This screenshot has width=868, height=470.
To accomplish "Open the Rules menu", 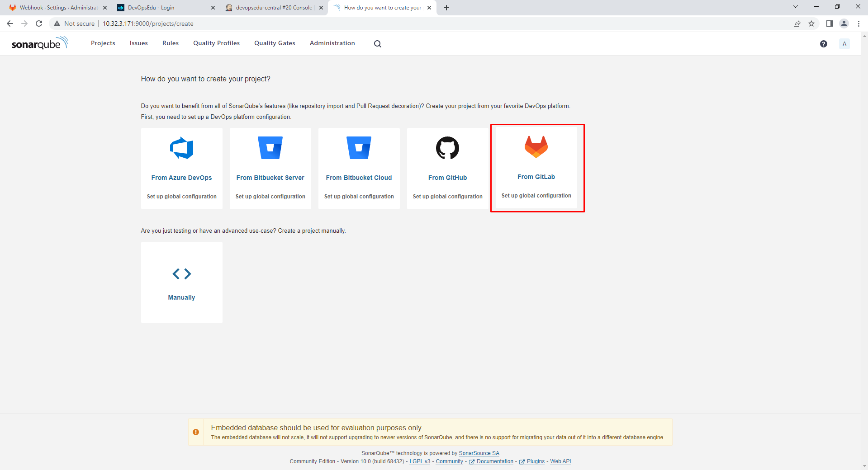I will [x=171, y=43].
